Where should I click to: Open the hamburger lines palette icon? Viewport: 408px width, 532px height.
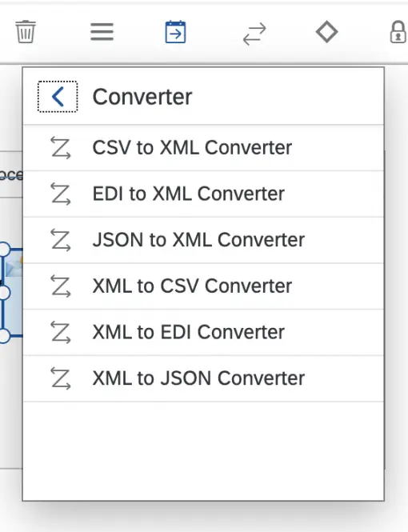tap(102, 32)
